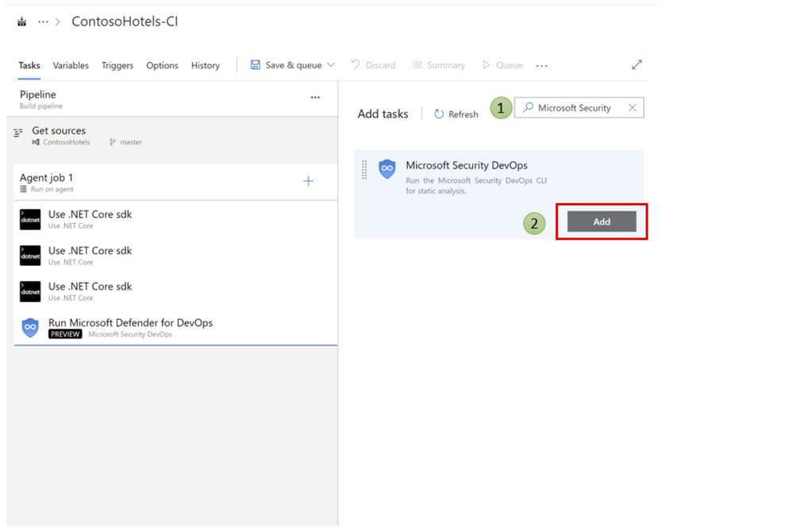Click the dotnet icon of the first .NET Core task
Screen dimensions: 793x532
(30, 219)
